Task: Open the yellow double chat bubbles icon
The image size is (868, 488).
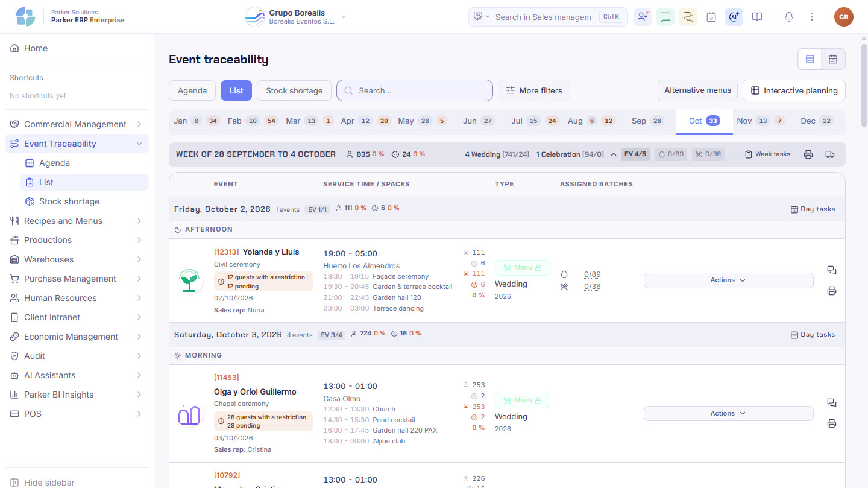Action: pyautogui.click(x=688, y=17)
